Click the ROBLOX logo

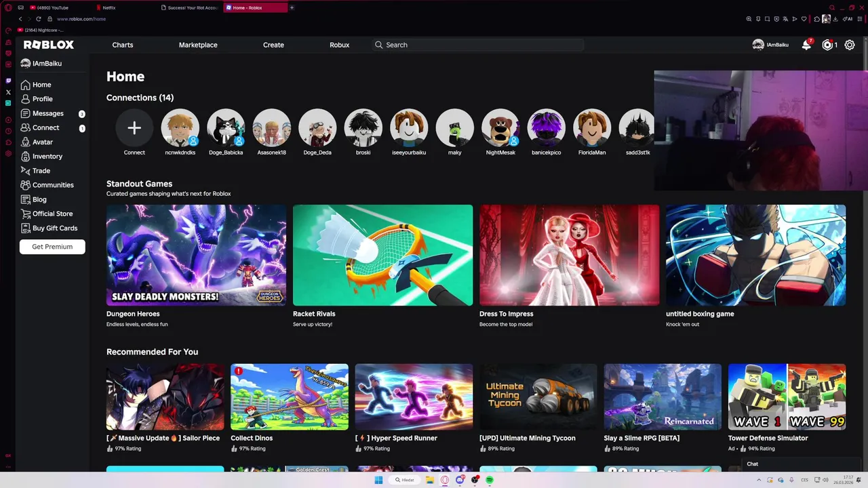tap(49, 45)
